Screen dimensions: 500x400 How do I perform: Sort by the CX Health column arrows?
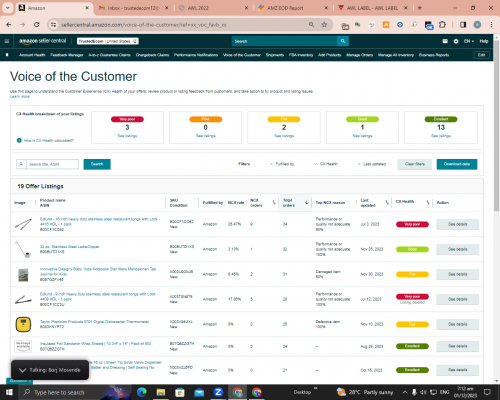click(x=428, y=203)
